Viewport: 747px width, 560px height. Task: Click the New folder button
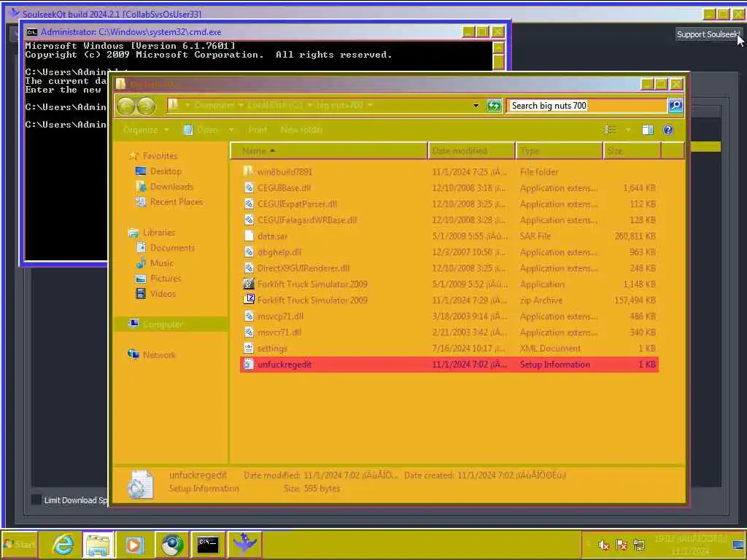point(301,130)
